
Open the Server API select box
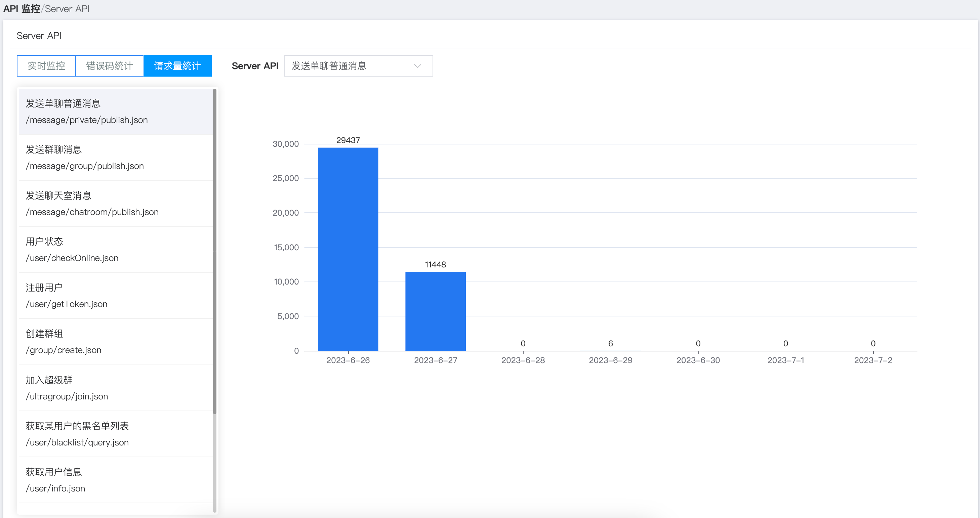pos(358,66)
